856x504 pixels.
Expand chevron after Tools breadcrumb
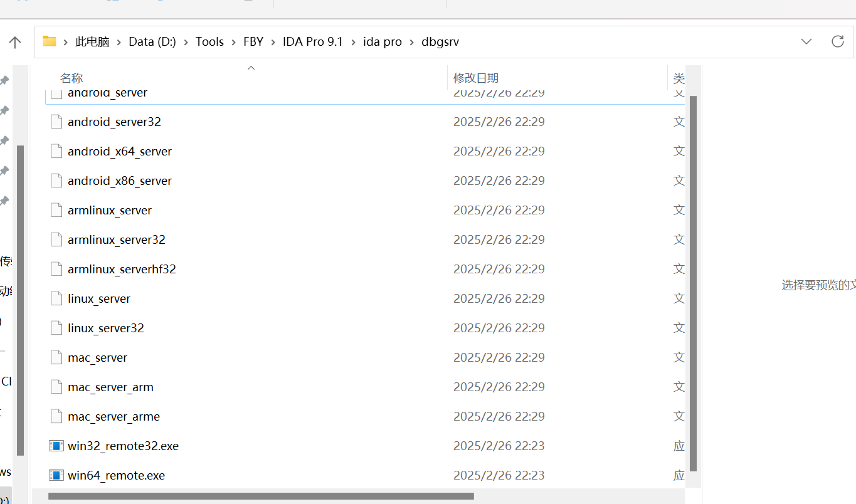(233, 42)
